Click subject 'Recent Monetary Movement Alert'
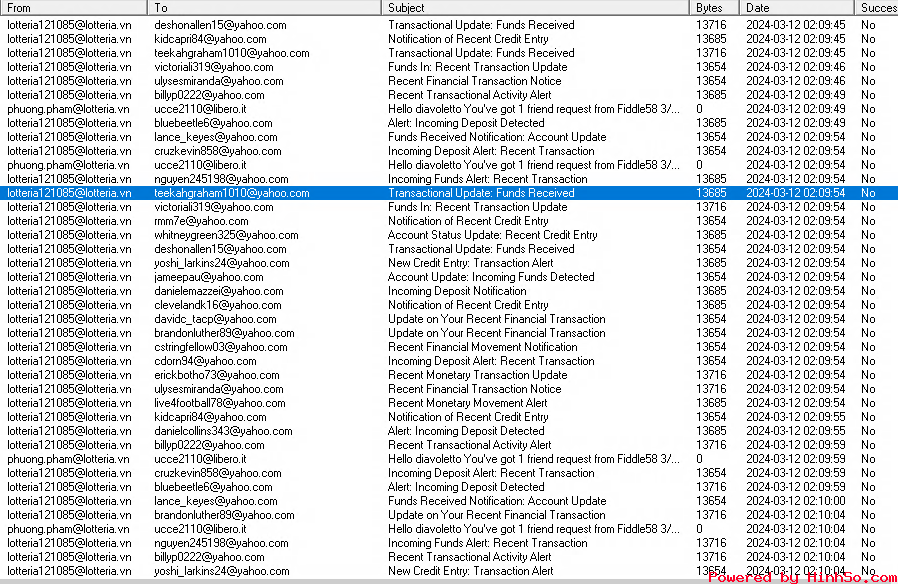This screenshot has width=898, height=584. (x=467, y=403)
